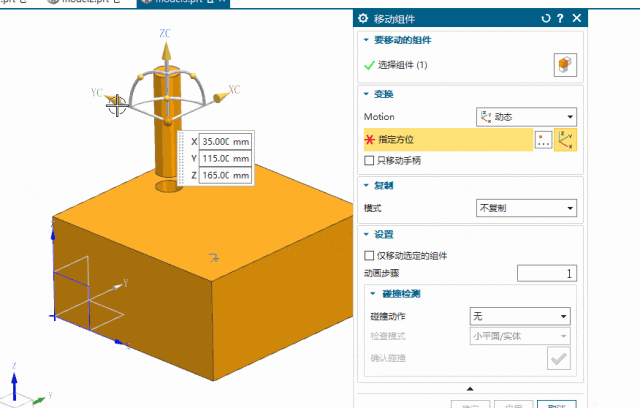Open the 碰撞动作 dropdown
Screen dimensions: 640x408
coord(521,315)
